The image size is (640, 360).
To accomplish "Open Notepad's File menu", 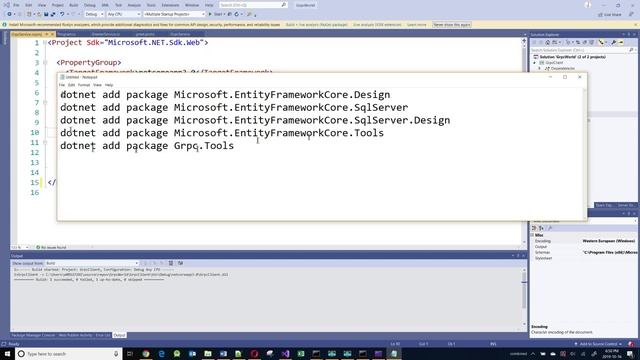I will [x=62, y=85].
